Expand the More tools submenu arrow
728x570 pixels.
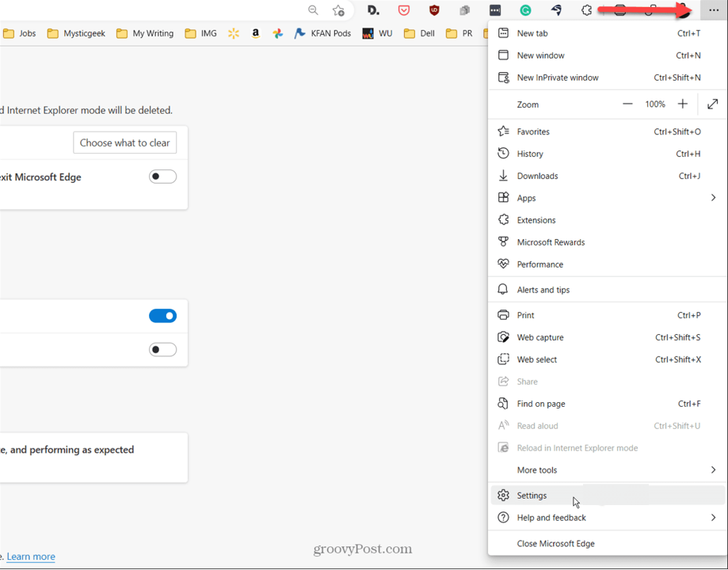[x=713, y=469]
